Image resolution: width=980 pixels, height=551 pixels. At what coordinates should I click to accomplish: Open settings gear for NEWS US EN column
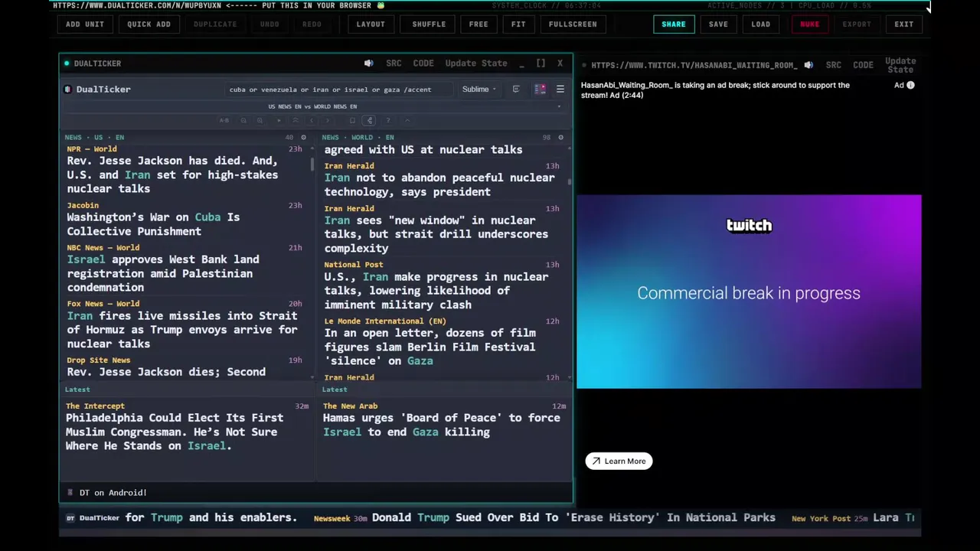point(303,138)
